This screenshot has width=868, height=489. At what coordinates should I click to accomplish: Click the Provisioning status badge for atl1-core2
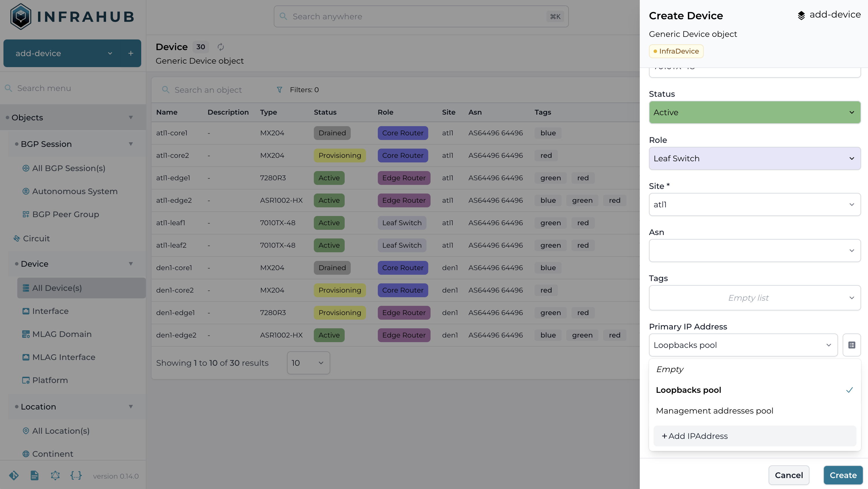tap(340, 156)
